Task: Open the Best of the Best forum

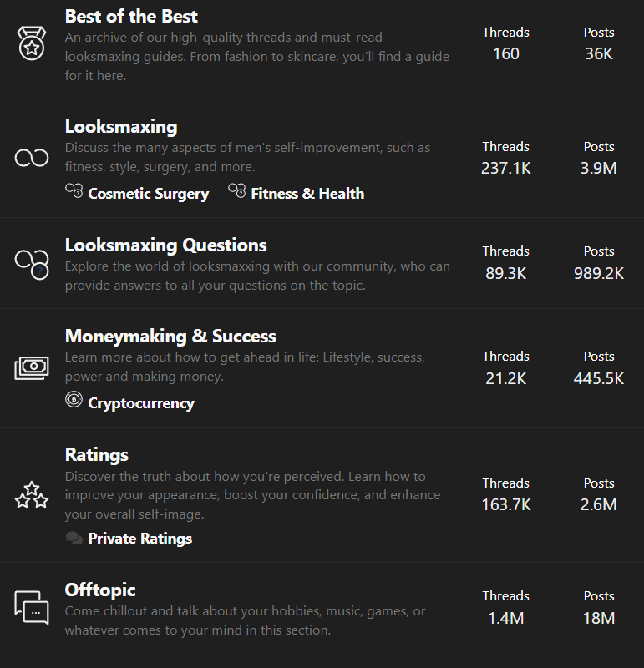Action: 131,16
